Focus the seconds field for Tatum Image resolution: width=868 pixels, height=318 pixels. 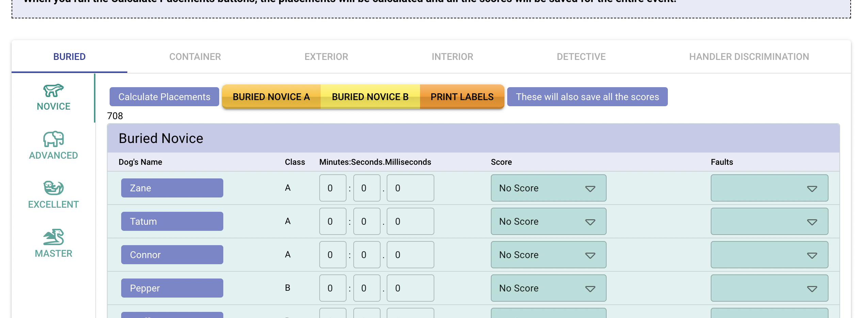(x=367, y=221)
